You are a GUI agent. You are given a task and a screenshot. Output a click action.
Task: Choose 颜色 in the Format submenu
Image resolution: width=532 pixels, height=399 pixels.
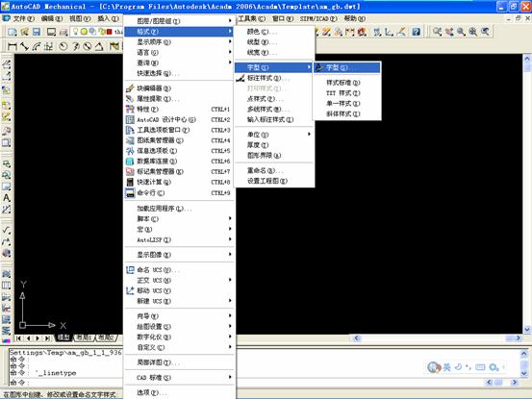[x=274, y=32]
